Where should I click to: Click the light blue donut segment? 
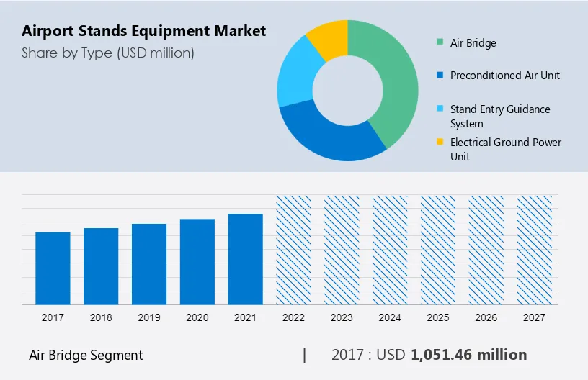[x=296, y=75]
